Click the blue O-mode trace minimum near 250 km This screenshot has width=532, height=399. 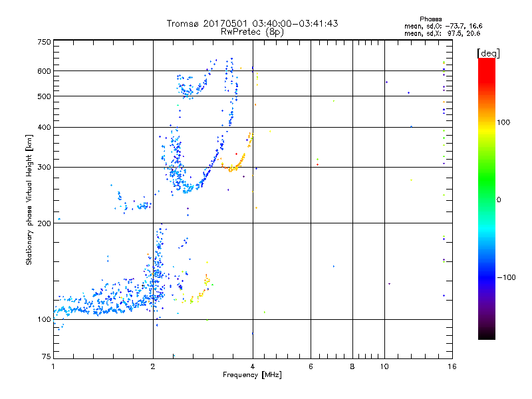(188, 188)
